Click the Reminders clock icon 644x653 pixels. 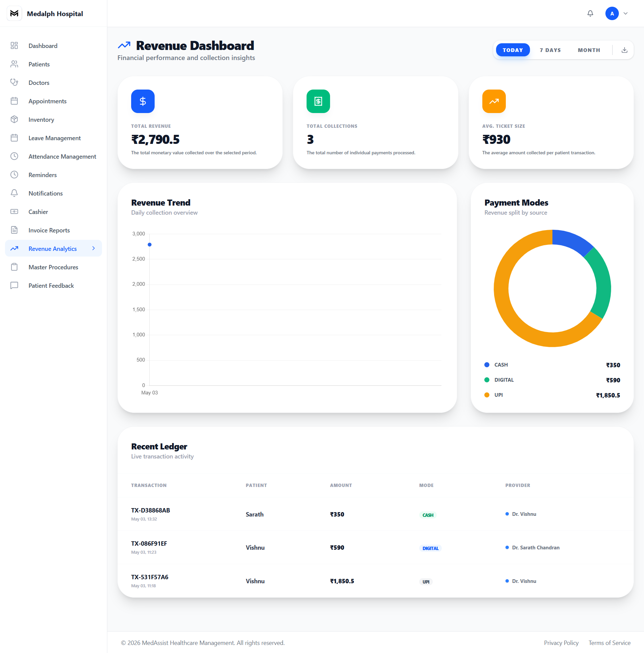[x=14, y=175]
